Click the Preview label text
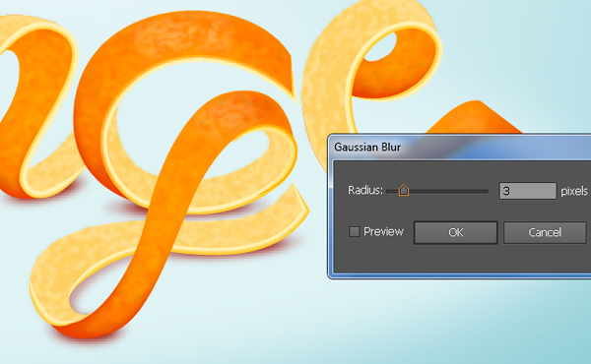Viewport: 591px width, 364px height. click(383, 231)
